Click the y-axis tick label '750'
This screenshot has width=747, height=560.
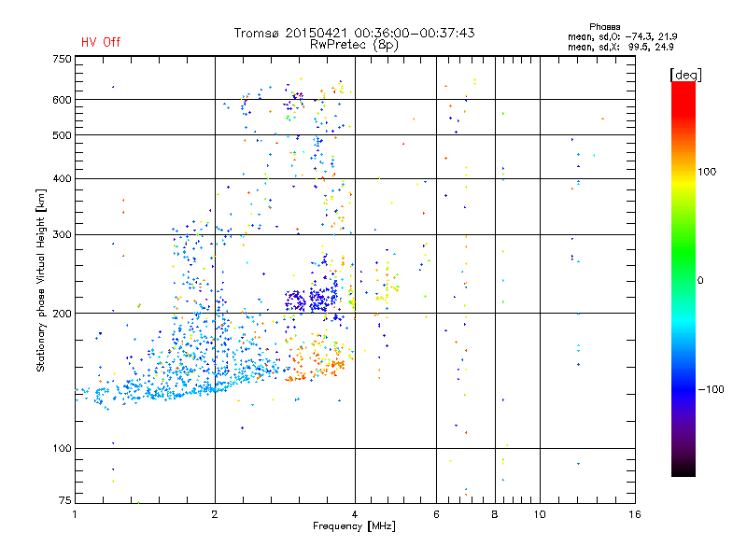(62, 59)
